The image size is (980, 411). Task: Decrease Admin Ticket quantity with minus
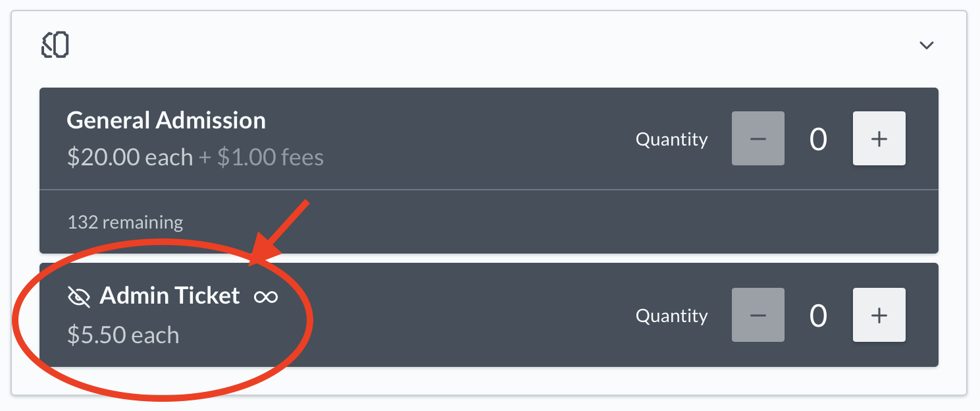pos(758,315)
